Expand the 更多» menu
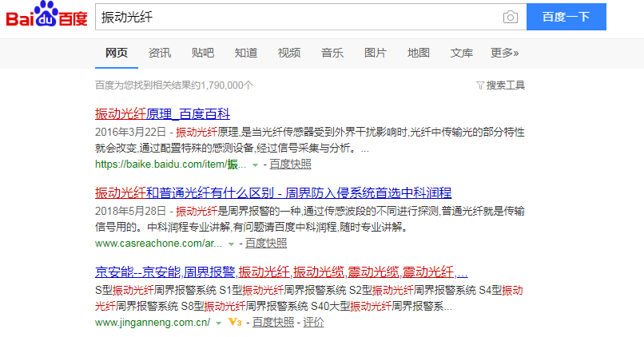 [x=504, y=53]
